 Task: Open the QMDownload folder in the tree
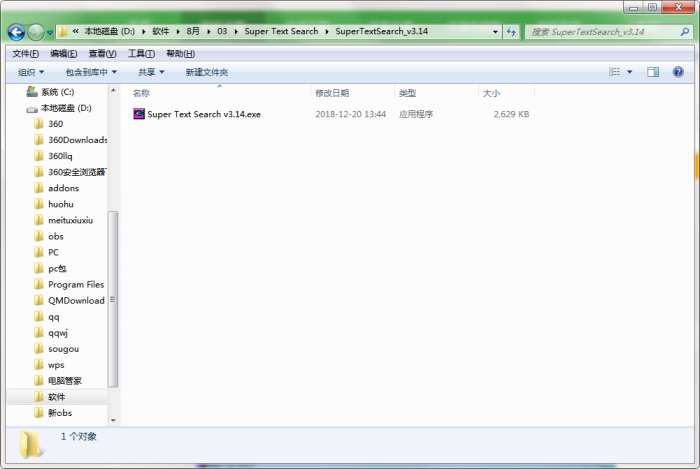coord(76,300)
